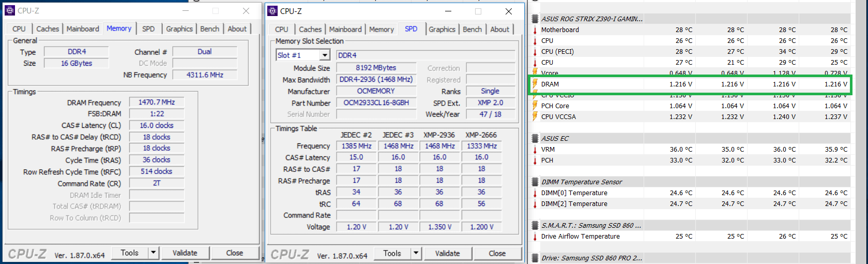This screenshot has height=264, width=868.
Task: Click the Module Size field showing 8192 MBytes
Action: coord(376,68)
